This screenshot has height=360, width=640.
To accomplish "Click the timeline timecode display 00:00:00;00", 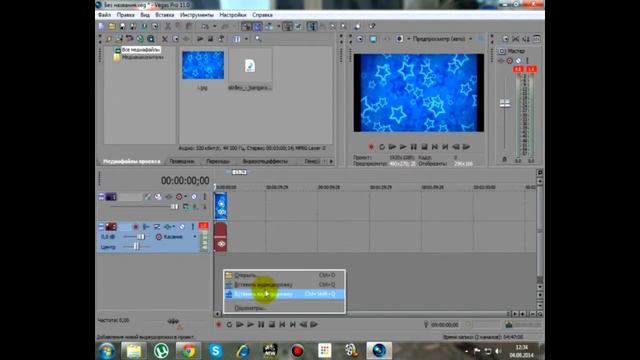I will point(185,180).
